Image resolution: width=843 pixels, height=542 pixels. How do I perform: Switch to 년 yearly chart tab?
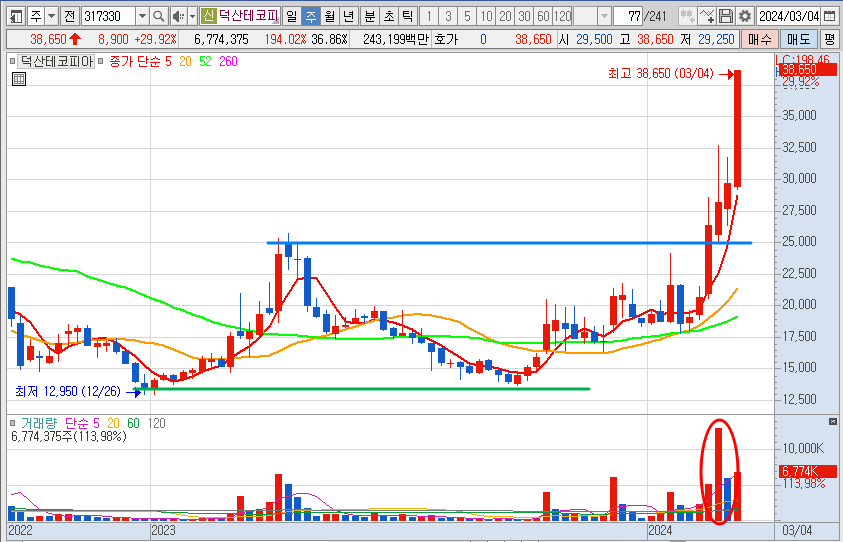(348, 17)
